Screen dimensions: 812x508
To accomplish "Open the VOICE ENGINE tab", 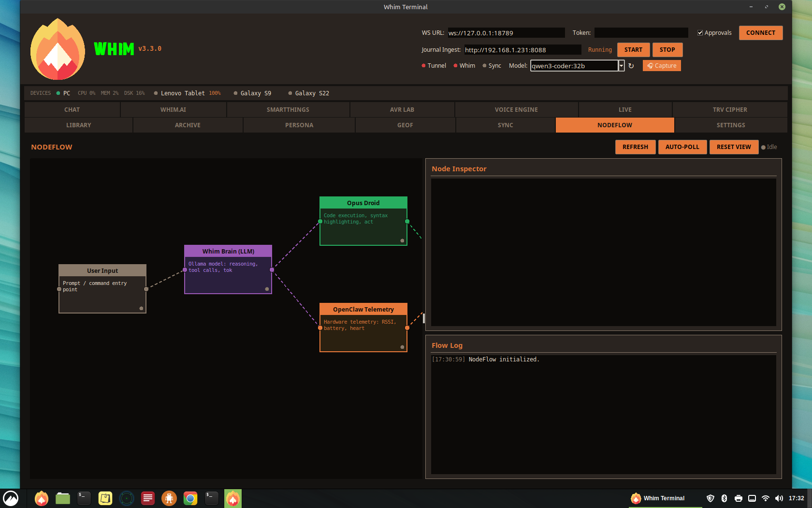I will pyautogui.click(x=516, y=109).
